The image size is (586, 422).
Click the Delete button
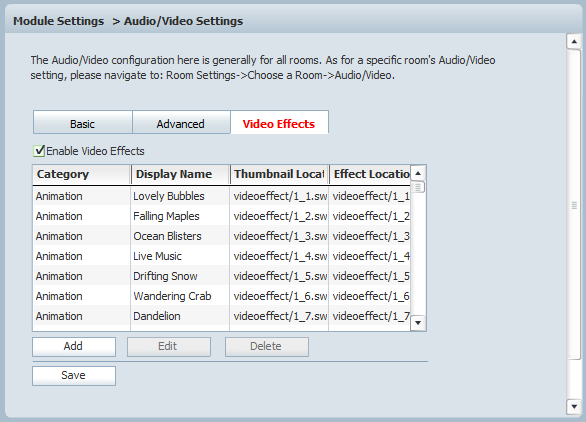point(267,347)
